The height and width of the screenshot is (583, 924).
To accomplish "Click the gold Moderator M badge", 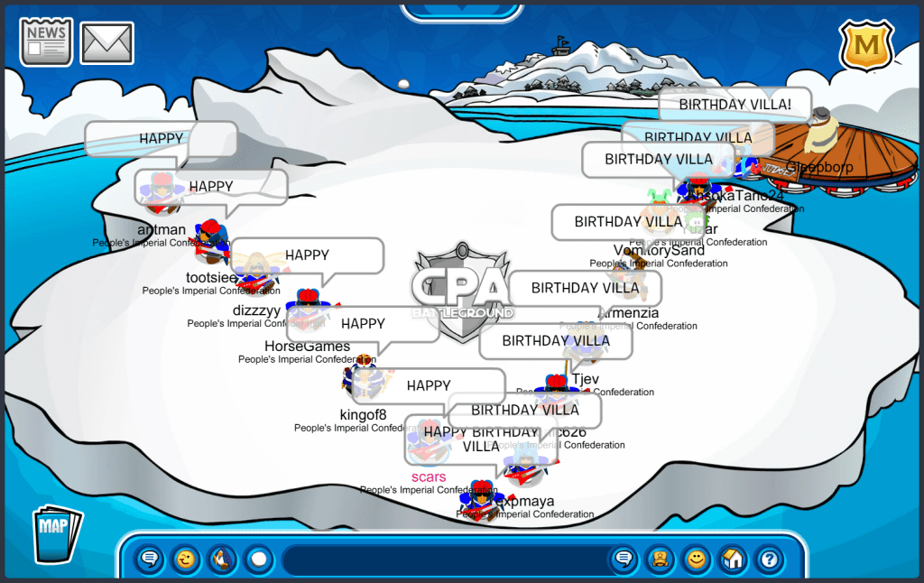I will point(866,45).
